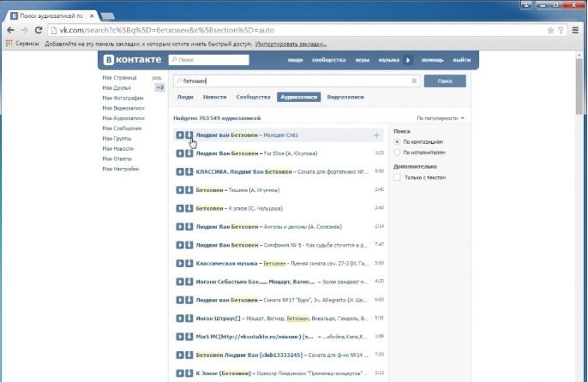Download the Тишина track by Бетховен
The image size is (588, 382).
[189, 190]
